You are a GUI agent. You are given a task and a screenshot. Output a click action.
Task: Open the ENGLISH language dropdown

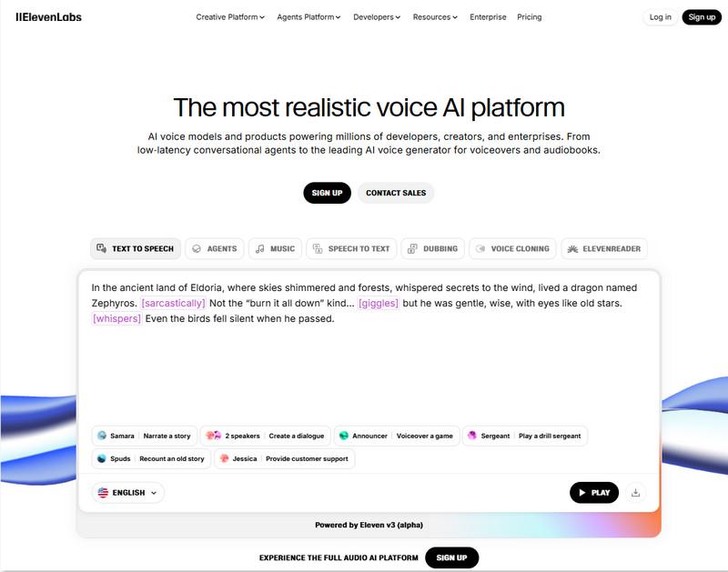click(126, 492)
